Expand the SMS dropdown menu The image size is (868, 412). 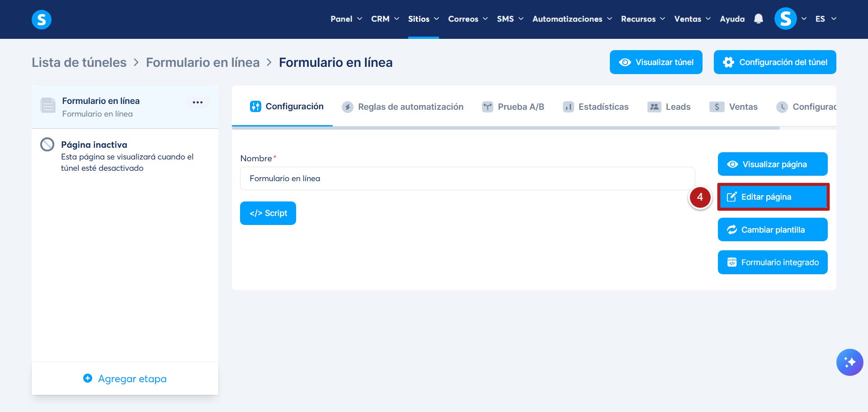(510, 19)
